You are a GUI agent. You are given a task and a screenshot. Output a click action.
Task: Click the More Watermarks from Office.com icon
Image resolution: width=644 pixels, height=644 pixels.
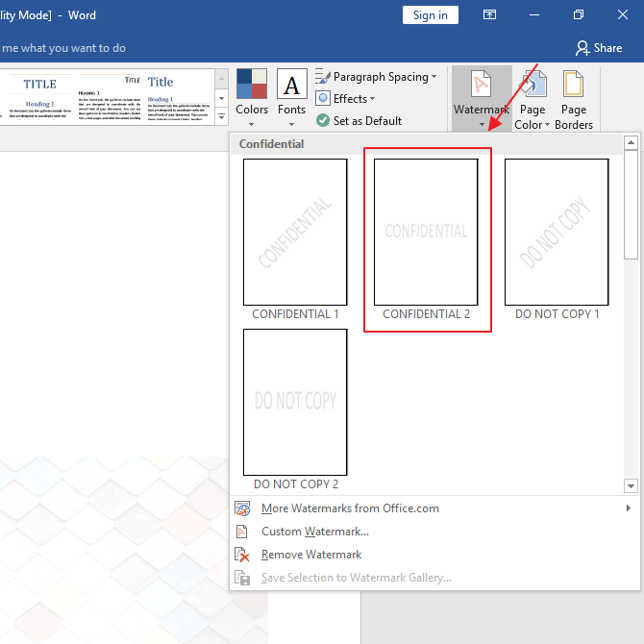[x=242, y=508]
